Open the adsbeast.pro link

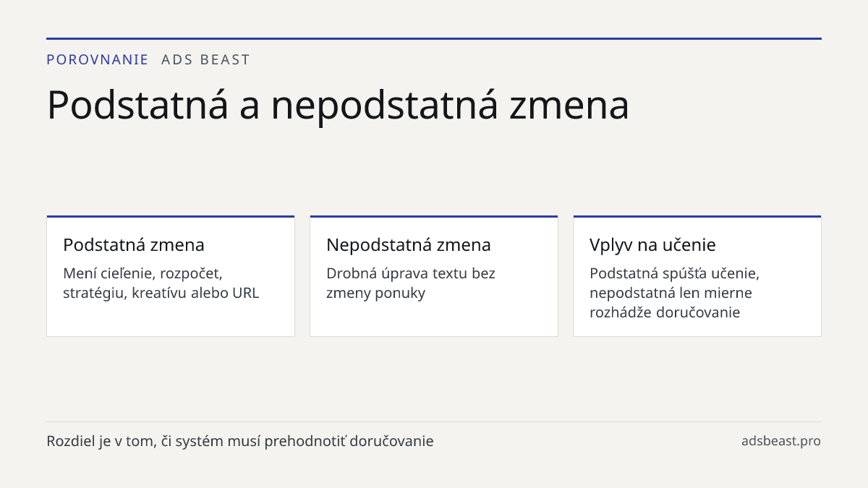781,441
